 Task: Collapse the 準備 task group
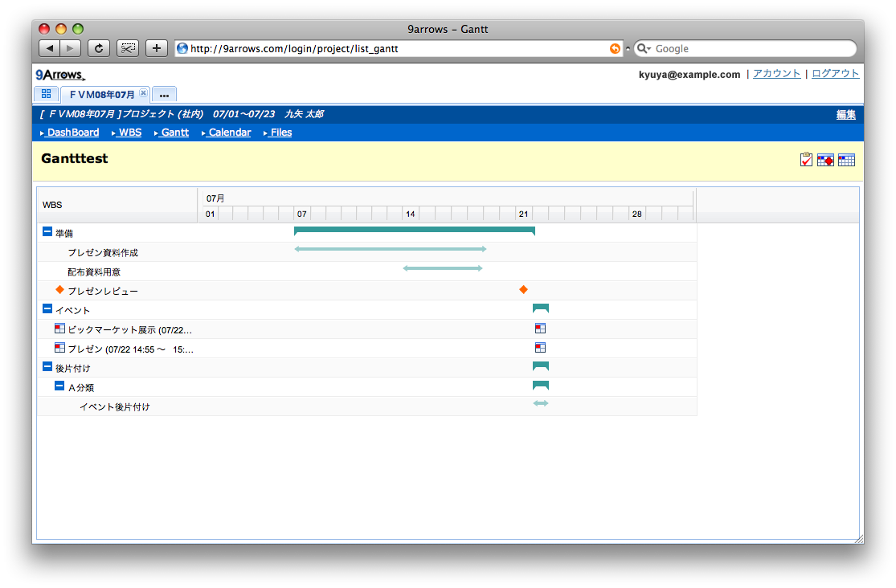click(x=47, y=232)
